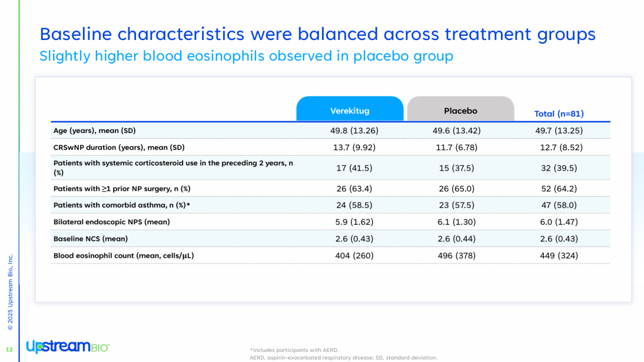Click the slide number 12
Screen dimensions: 644x362
click(x=9, y=349)
